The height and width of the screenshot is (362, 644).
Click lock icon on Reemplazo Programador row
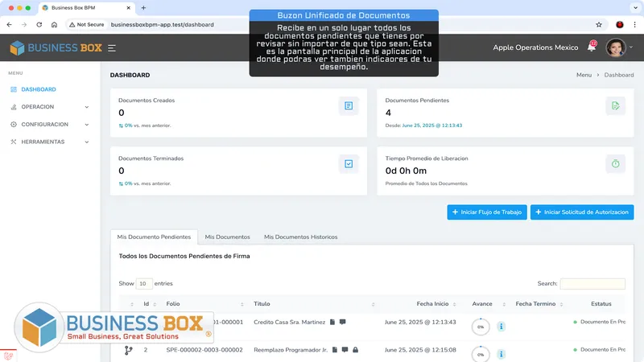point(356,350)
